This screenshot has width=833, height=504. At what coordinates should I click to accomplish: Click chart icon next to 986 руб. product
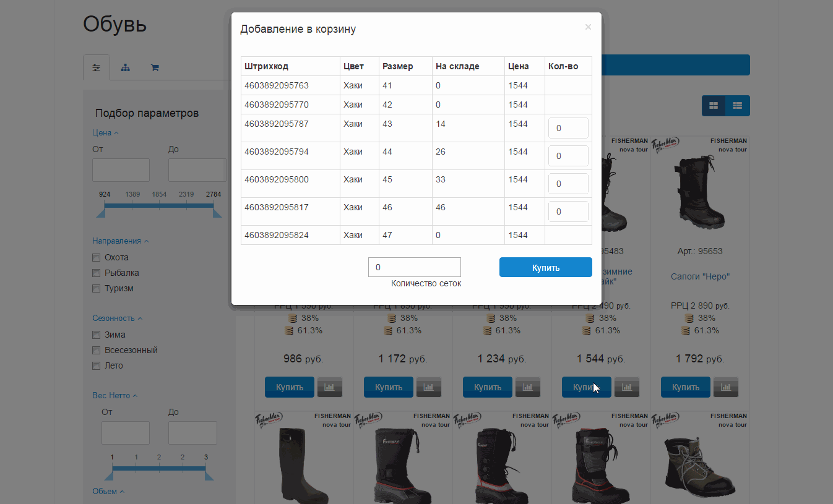329,387
